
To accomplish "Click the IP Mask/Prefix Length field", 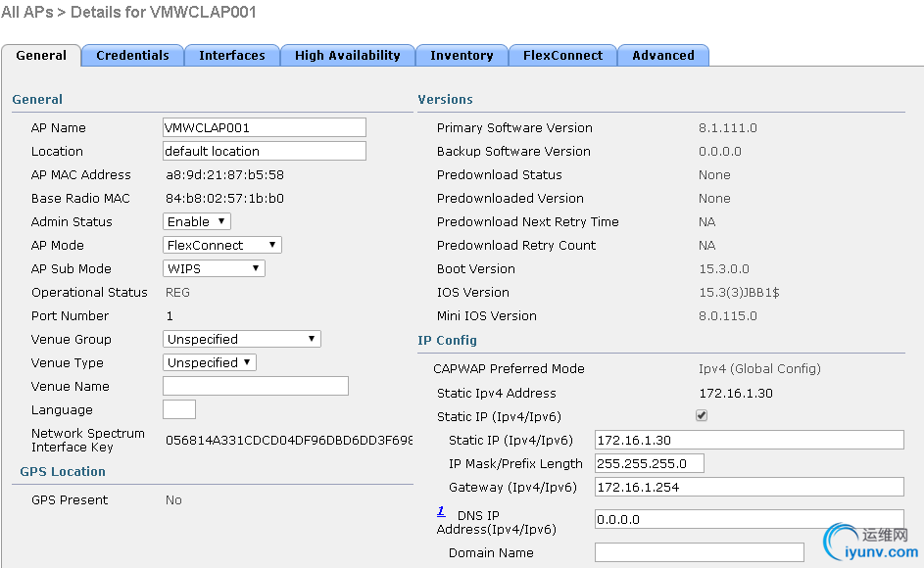I will 649,464.
